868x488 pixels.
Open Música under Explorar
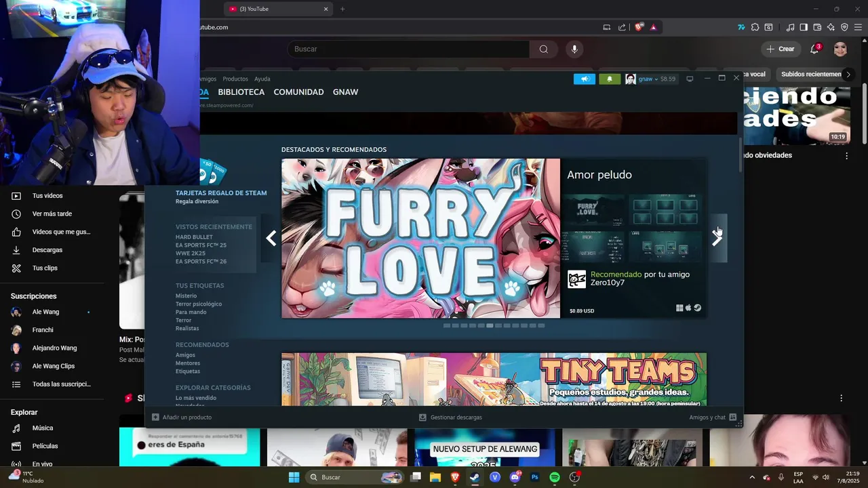click(43, 428)
